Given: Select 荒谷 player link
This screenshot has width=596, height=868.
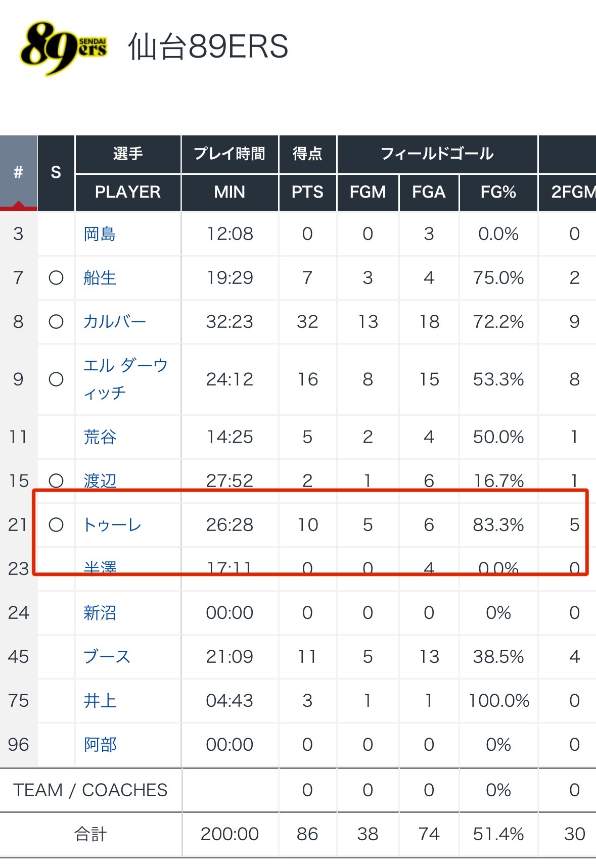Looking at the screenshot, I should (x=100, y=437).
